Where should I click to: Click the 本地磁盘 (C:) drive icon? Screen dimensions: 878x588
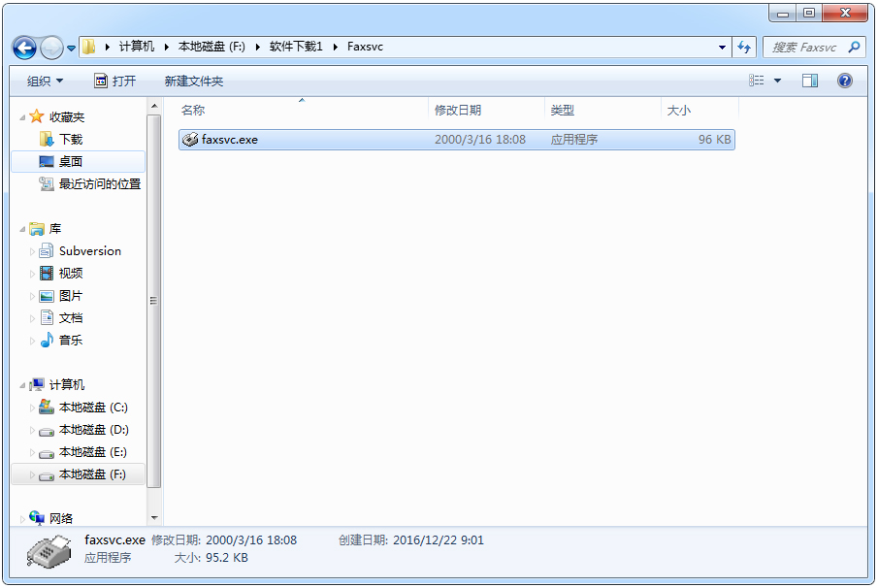coord(47,407)
